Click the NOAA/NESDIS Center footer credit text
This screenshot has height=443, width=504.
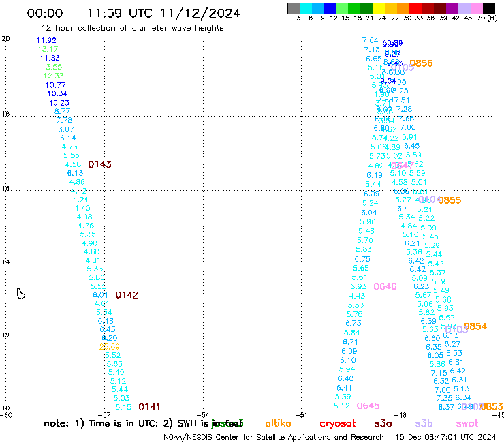tap(274, 437)
